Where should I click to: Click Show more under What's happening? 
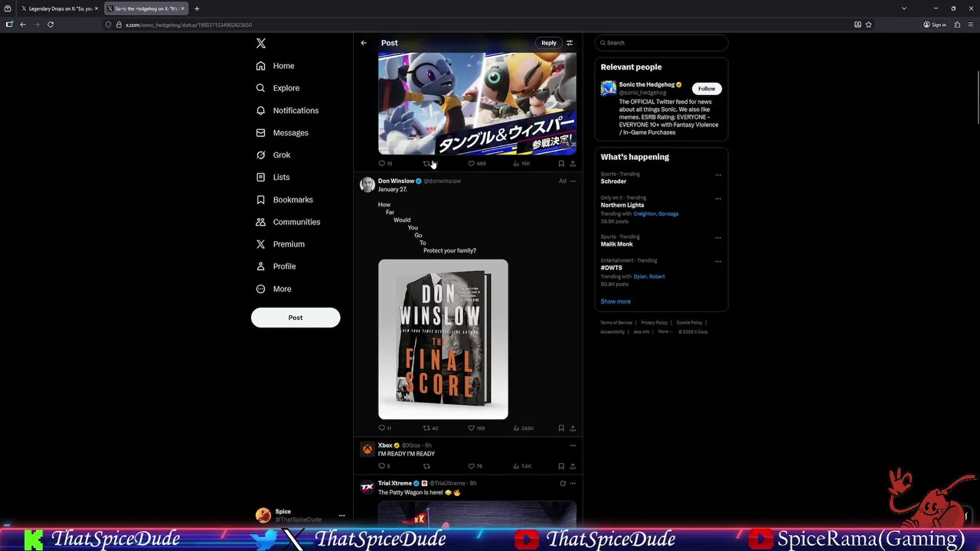click(x=616, y=302)
